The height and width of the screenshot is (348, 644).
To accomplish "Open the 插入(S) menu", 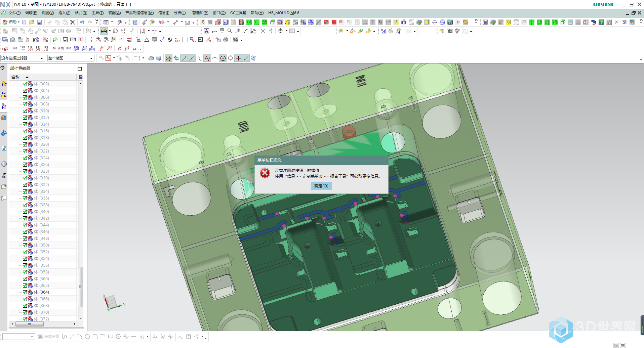I will 64,13.
